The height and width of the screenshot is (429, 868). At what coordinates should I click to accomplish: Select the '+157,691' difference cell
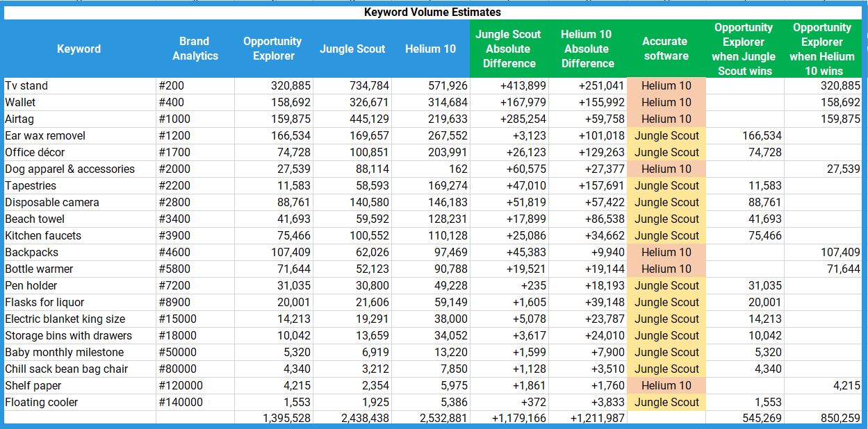click(x=587, y=186)
